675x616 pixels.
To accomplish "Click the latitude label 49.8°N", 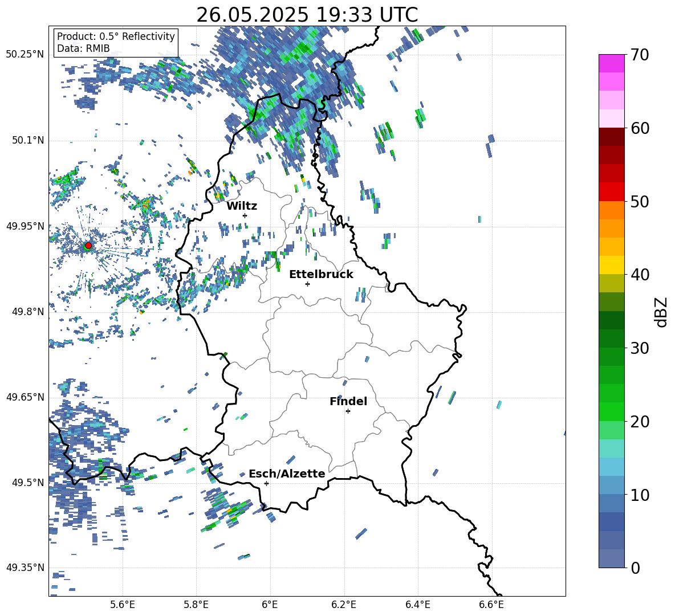I will 28,311.
